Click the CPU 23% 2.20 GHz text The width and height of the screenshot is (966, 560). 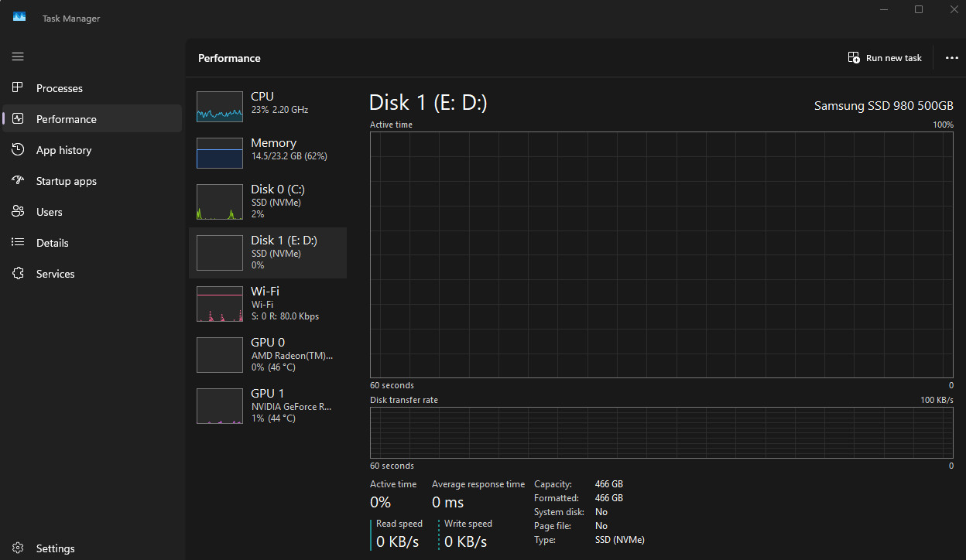click(279, 110)
